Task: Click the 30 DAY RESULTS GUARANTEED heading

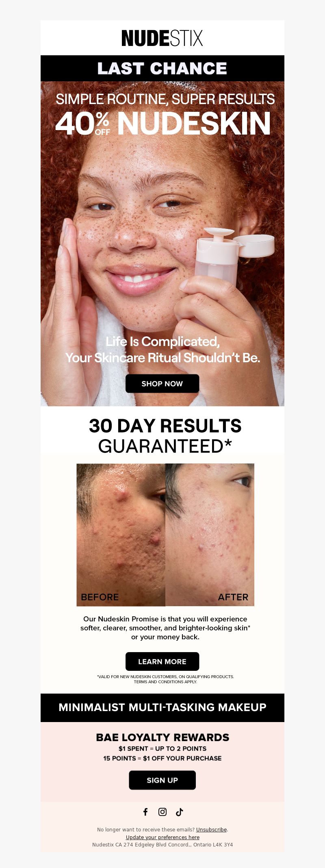Action: [165, 436]
